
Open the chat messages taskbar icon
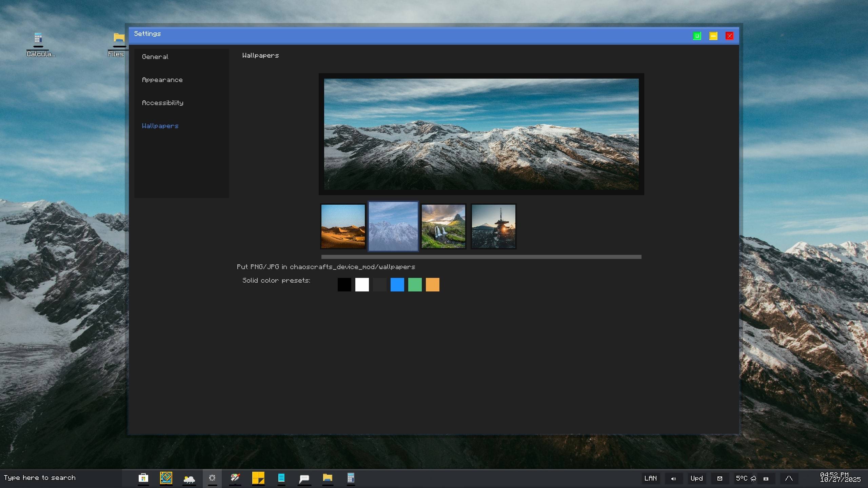[x=304, y=478]
